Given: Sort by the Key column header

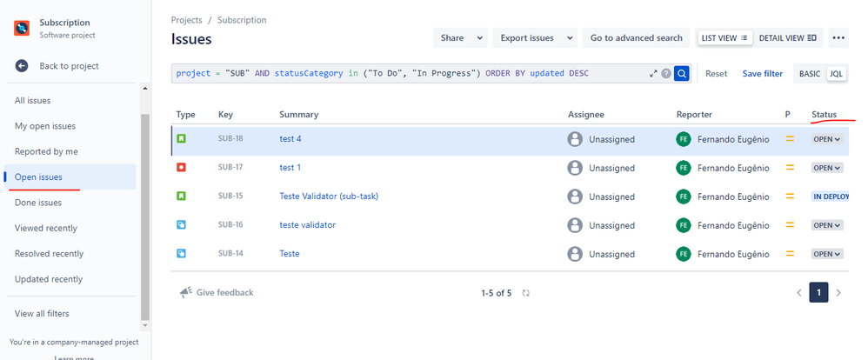Looking at the screenshot, I should [x=225, y=115].
